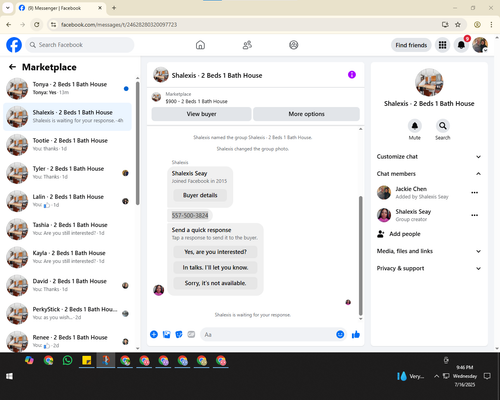500x400 pixels.
Task: Click the message thread scrollbar
Action: click(x=360, y=256)
